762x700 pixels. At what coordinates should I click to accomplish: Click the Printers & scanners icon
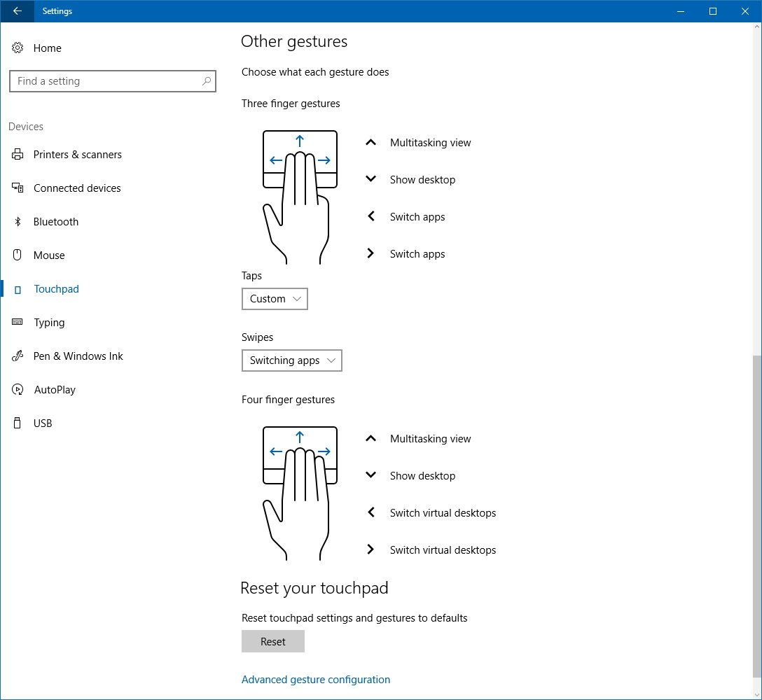click(x=17, y=154)
